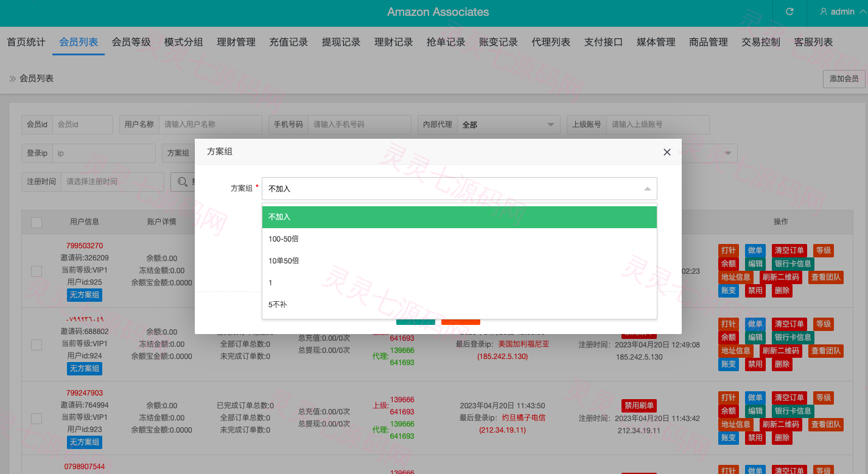The width and height of the screenshot is (868, 474).
Task: Click the 注册时间 date field
Action: coord(113,181)
